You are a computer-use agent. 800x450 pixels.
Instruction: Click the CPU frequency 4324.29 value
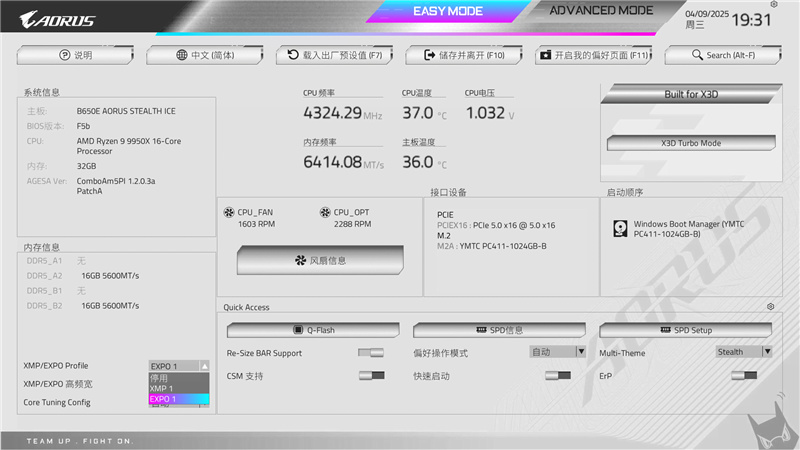[332, 113]
